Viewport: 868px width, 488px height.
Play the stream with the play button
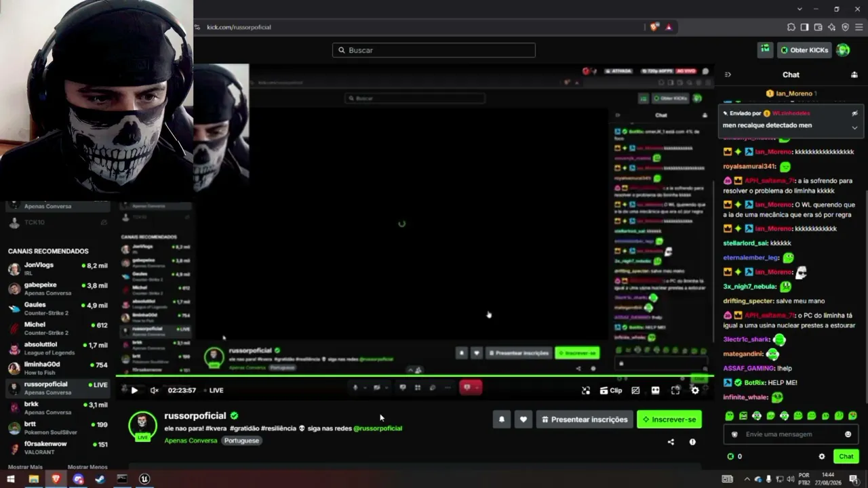pyautogui.click(x=134, y=390)
